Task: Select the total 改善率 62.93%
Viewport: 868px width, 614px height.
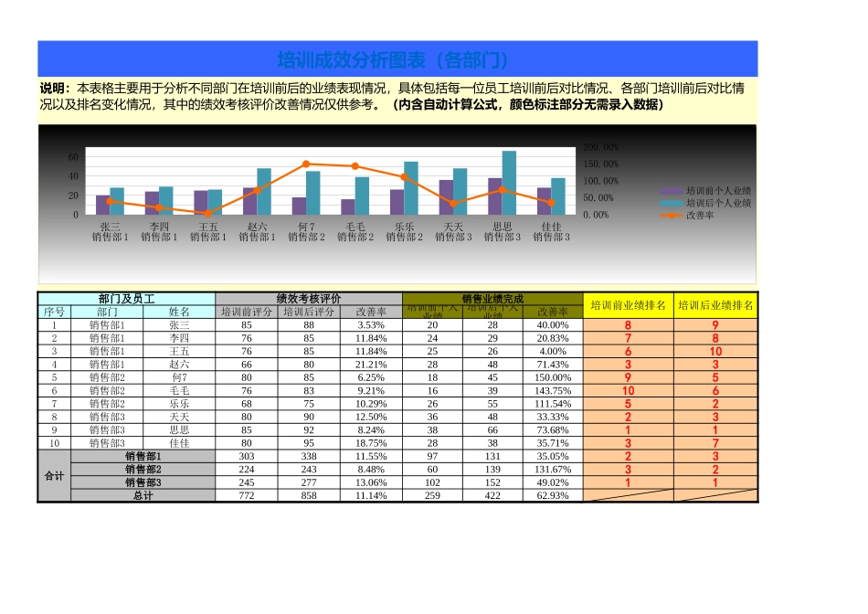Action: (553, 496)
